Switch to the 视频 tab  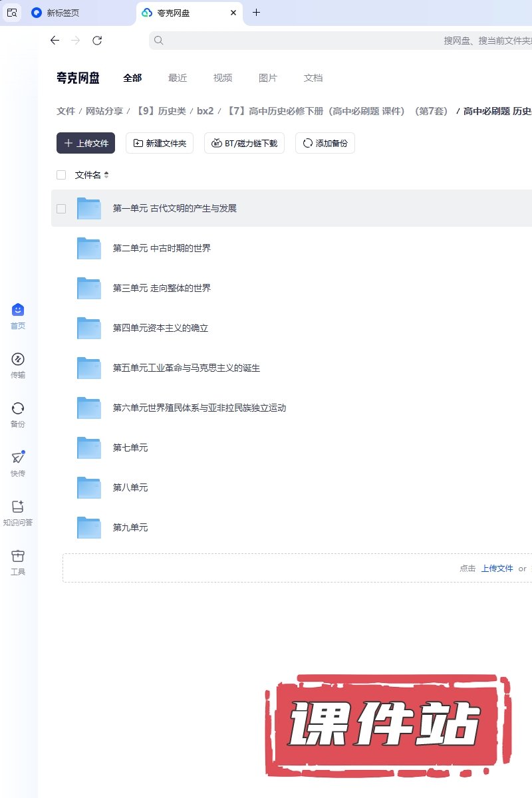click(223, 78)
